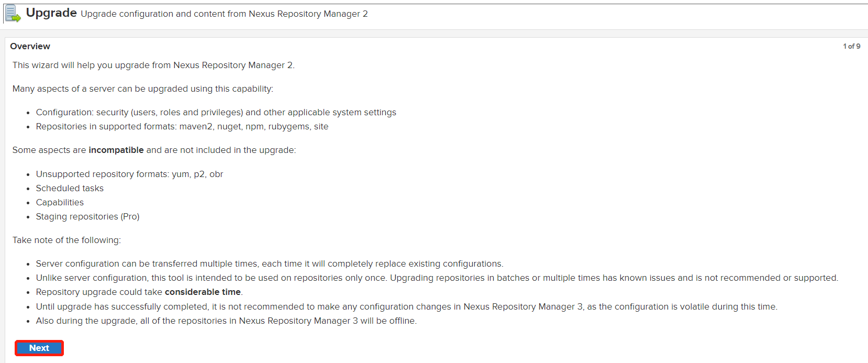Click the Take note of the following text
This screenshot has width=868, height=363.
click(66, 240)
